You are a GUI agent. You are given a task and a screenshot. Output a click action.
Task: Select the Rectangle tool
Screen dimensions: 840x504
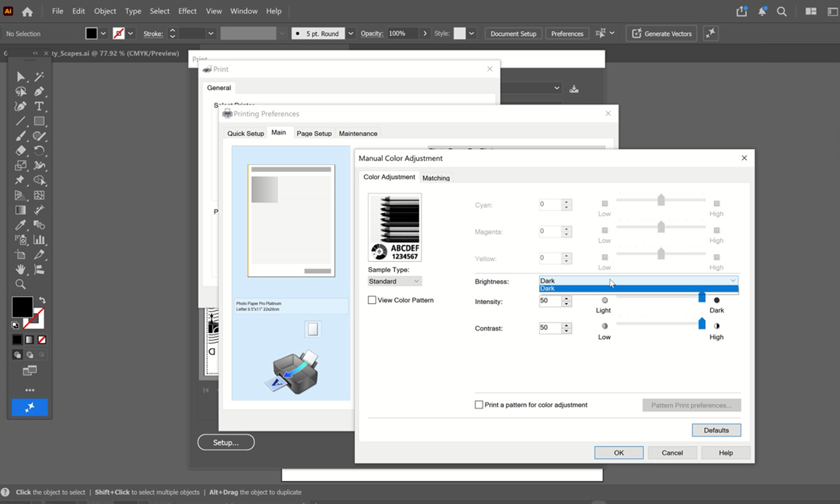pyautogui.click(x=39, y=121)
